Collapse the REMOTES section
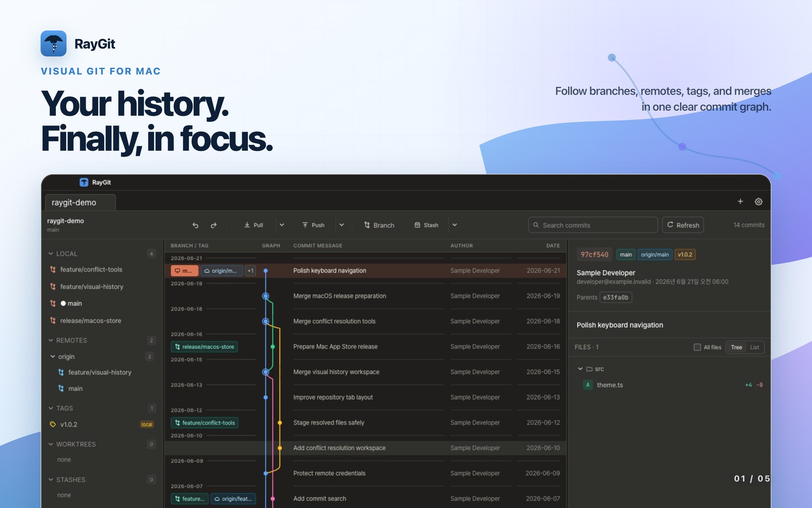 coord(51,340)
